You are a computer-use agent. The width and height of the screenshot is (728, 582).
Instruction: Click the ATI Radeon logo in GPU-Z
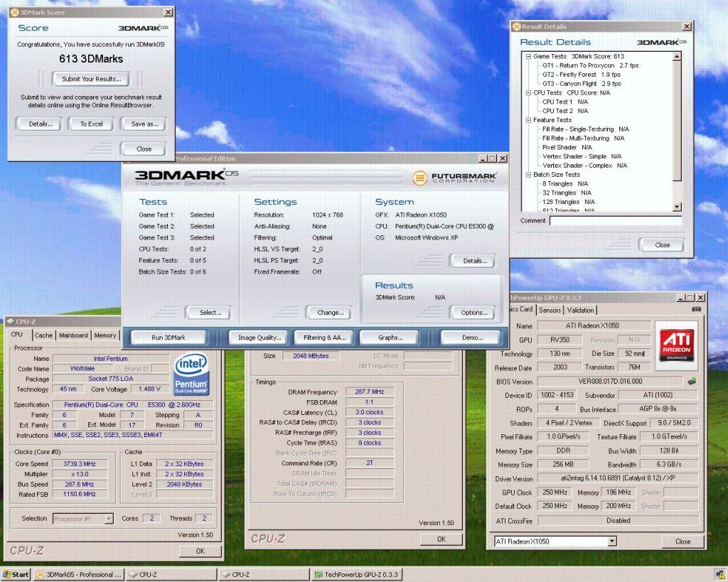tap(677, 345)
